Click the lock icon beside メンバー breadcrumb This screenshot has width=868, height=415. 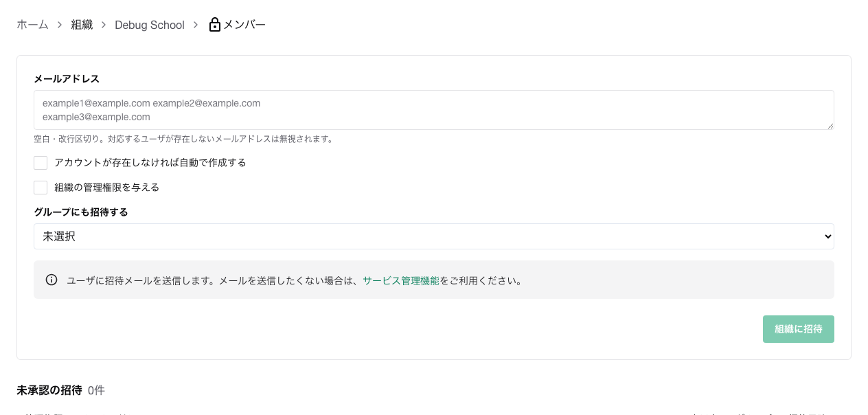(214, 24)
